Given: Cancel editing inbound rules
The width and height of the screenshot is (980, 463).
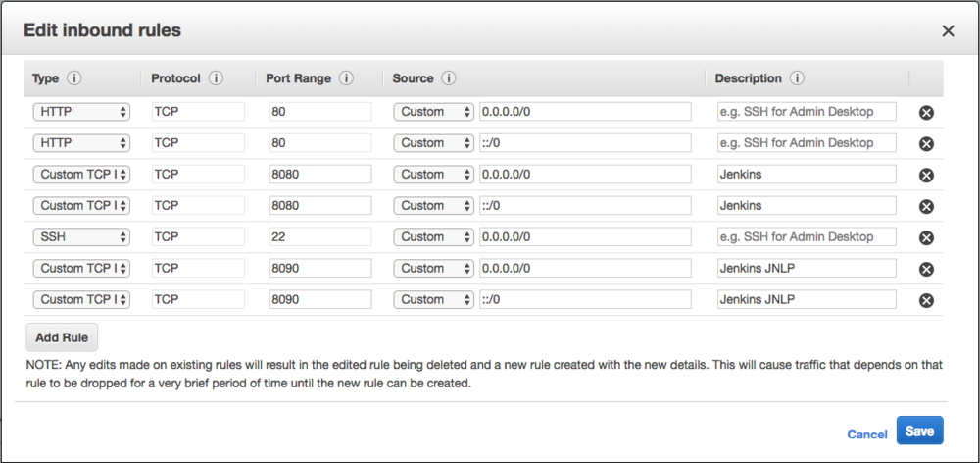Looking at the screenshot, I should pyautogui.click(x=867, y=435).
